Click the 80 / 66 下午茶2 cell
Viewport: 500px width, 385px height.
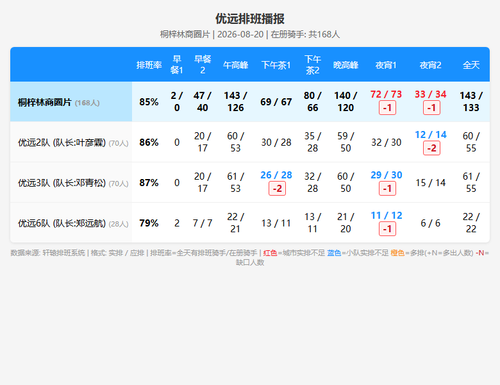click(312, 102)
